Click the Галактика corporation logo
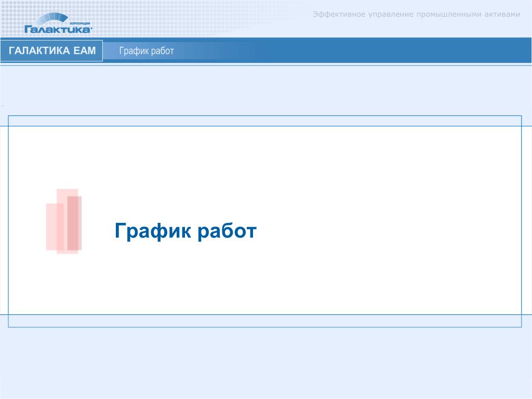Viewport: 532px width, 399px height. [x=58, y=23]
